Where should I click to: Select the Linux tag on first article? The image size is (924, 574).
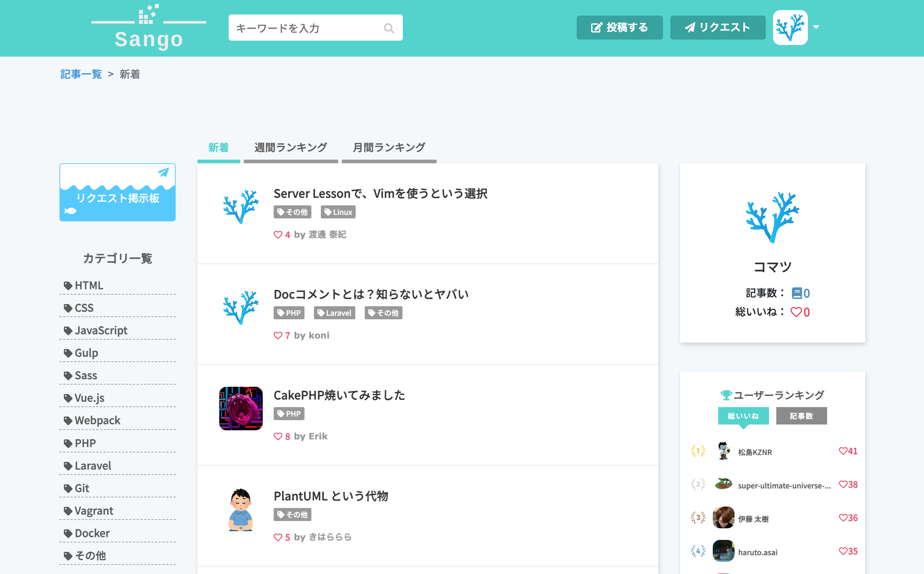(338, 212)
